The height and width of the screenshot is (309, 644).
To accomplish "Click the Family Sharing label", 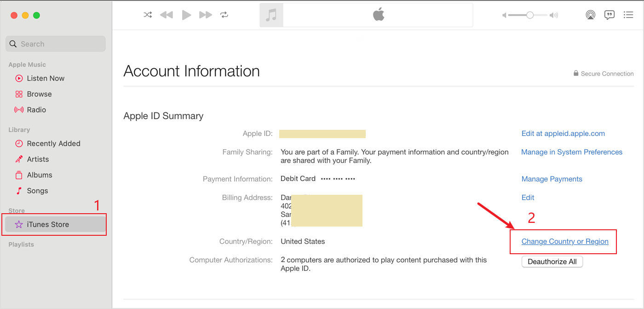I will (247, 152).
